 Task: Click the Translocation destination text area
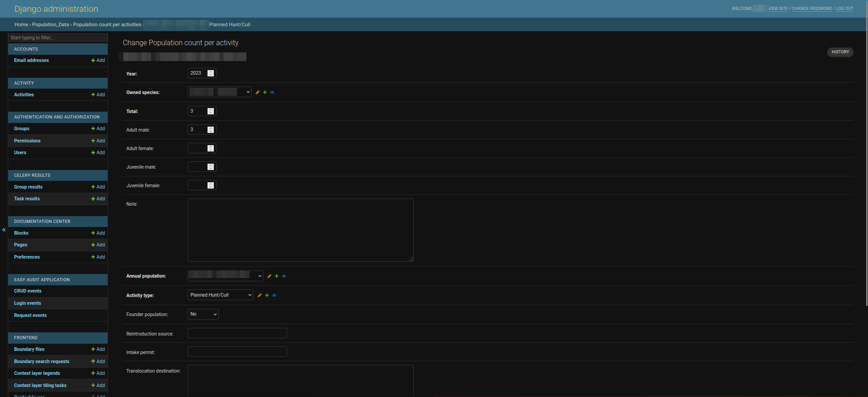coord(301,381)
